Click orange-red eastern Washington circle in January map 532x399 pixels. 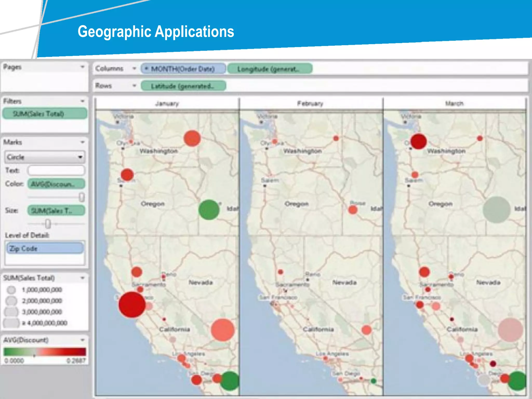pyautogui.click(x=192, y=138)
